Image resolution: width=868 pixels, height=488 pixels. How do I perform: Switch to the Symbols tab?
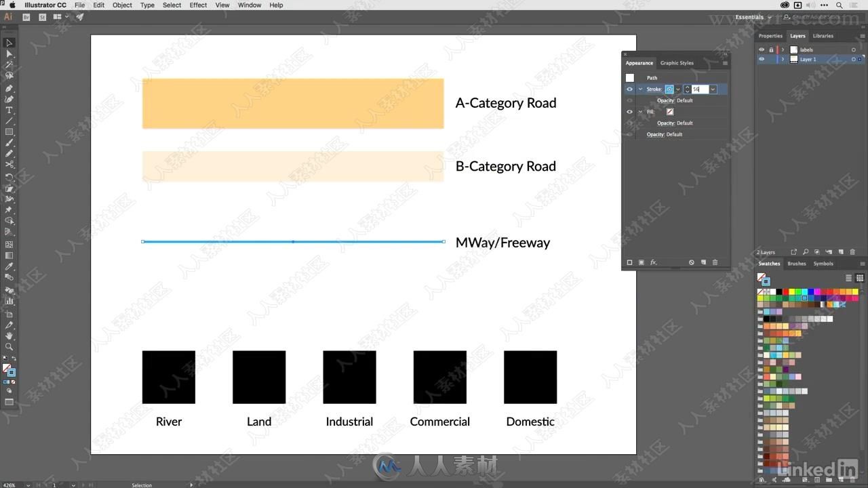click(x=823, y=264)
